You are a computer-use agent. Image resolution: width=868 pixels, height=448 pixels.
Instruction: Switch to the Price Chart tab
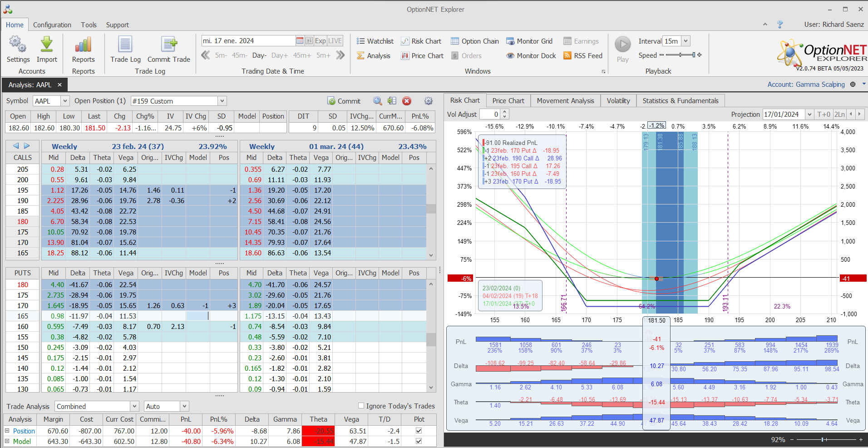click(x=508, y=101)
